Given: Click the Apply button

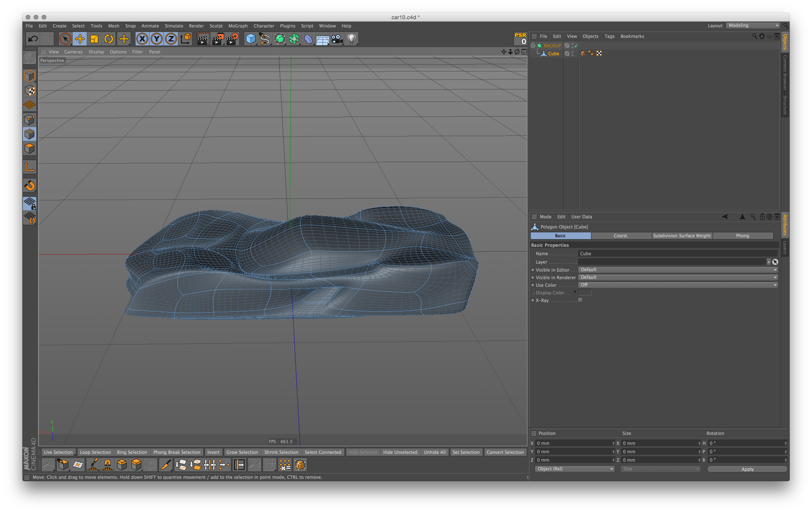Looking at the screenshot, I should tap(747, 469).
